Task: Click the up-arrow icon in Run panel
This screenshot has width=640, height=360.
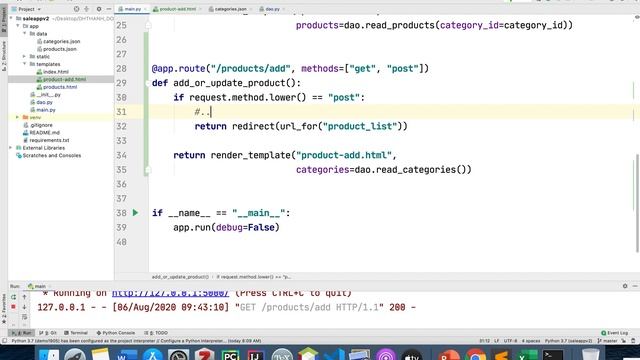Action: (x=24, y=297)
